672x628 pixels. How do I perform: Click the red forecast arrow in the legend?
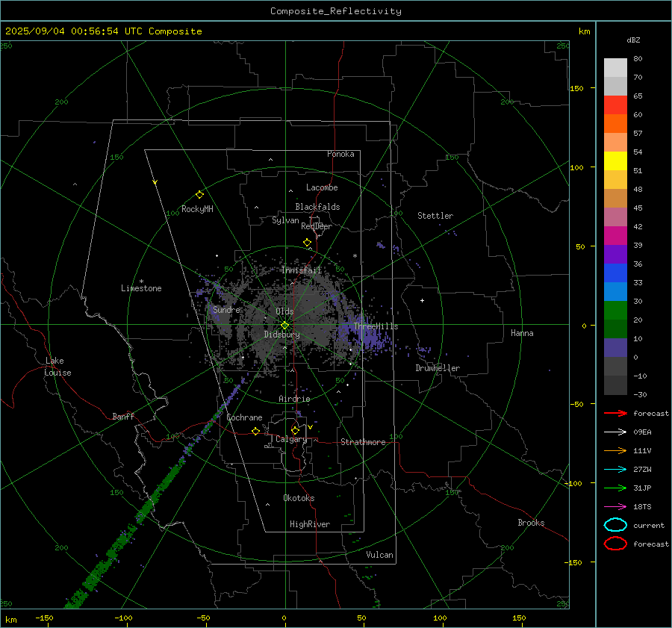point(615,413)
